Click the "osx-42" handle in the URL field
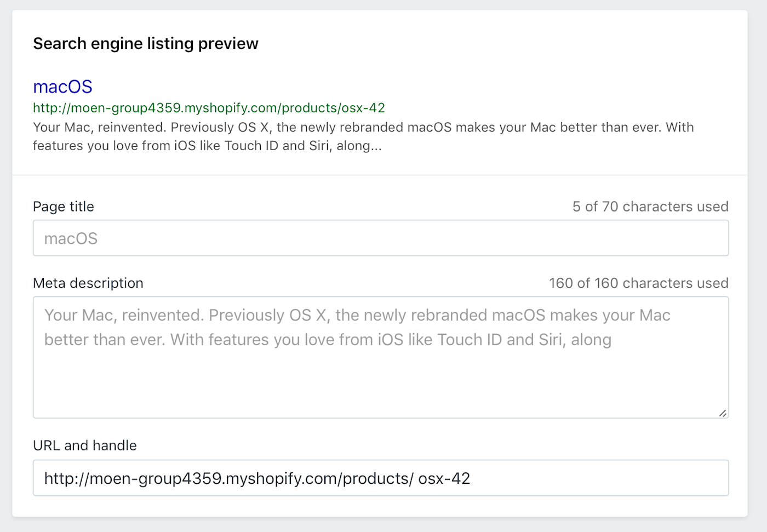 tap(444, 478)
